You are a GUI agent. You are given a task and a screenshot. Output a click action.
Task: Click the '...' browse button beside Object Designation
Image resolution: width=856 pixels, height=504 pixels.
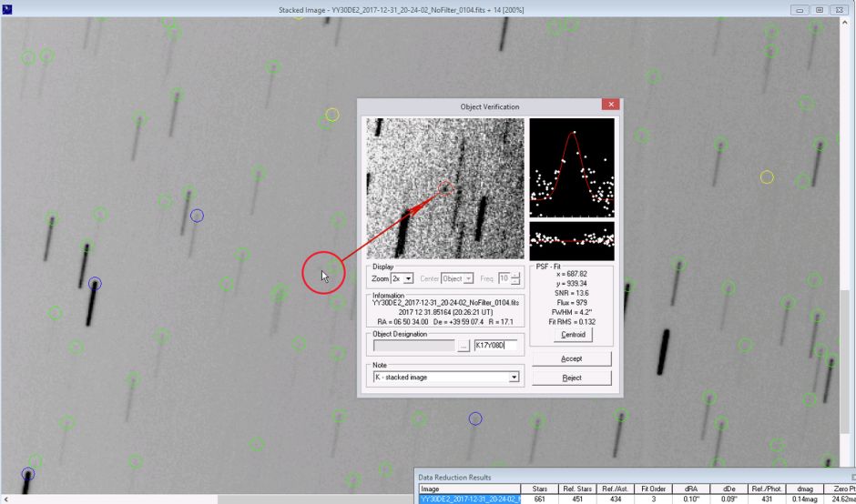coord(463,346)
